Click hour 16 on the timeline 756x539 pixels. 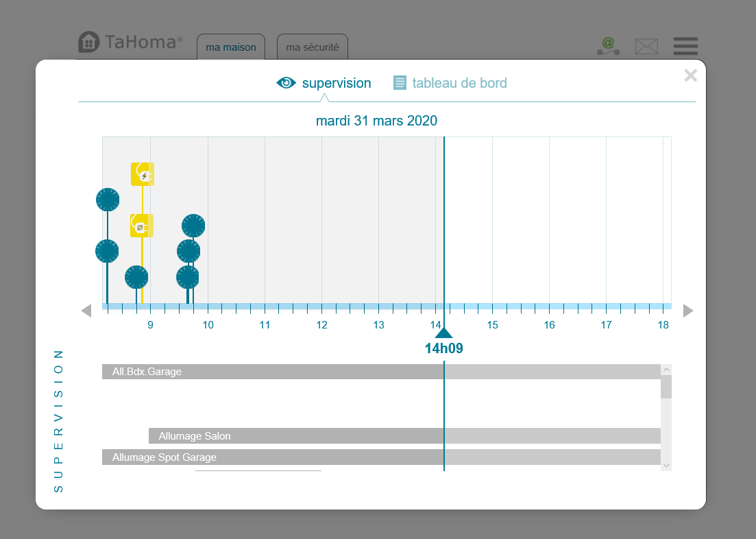pos(549,325)
